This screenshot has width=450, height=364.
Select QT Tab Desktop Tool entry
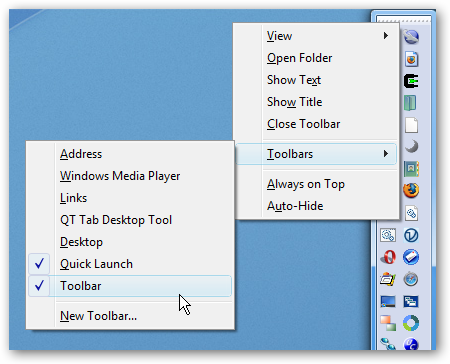(x=130, y=220)
